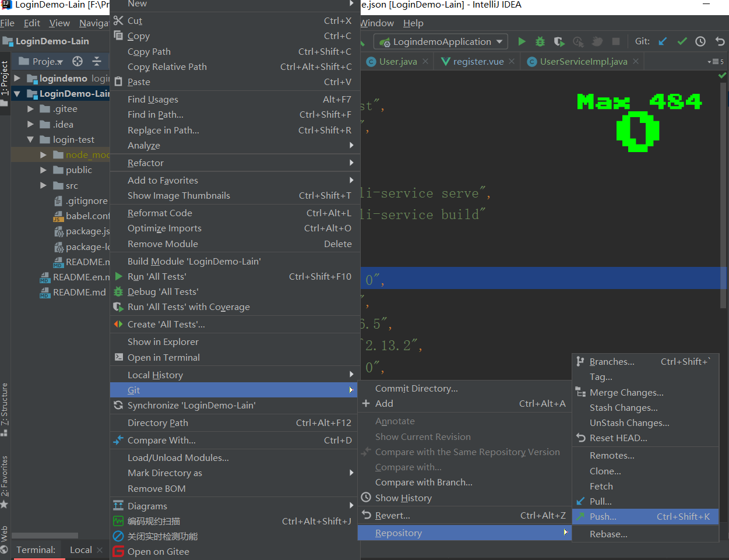Click Revert... in Git submenu
The height and width of the screenshot is (560, 729).
464,515
